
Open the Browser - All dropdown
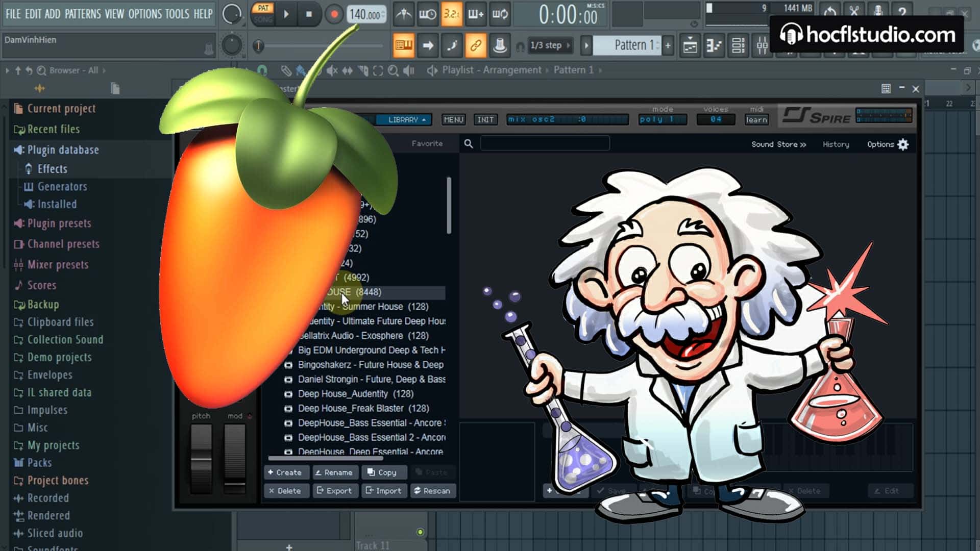click(x=78, y=70)
